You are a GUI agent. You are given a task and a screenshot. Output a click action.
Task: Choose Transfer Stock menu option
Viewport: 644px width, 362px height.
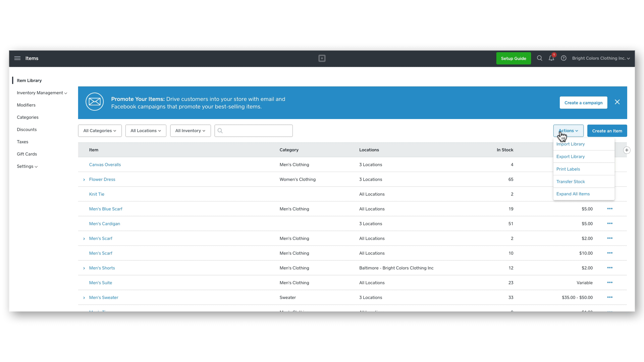tap(570, 182)
